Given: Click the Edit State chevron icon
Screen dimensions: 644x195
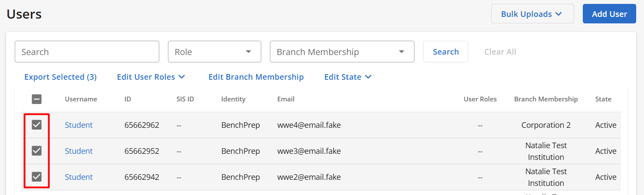Looking at the screenshot, I should point(368,77).
